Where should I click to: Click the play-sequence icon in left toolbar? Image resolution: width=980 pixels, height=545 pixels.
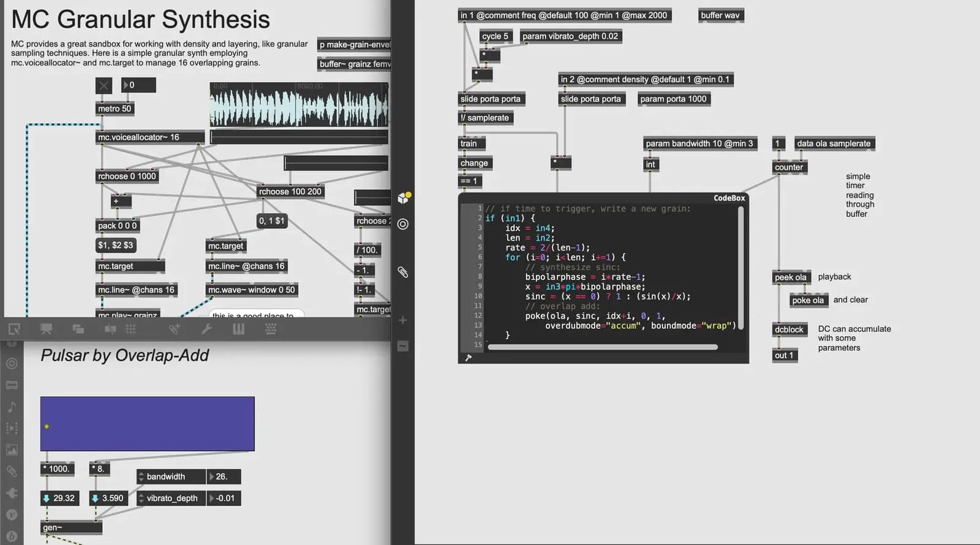[12, 428]
